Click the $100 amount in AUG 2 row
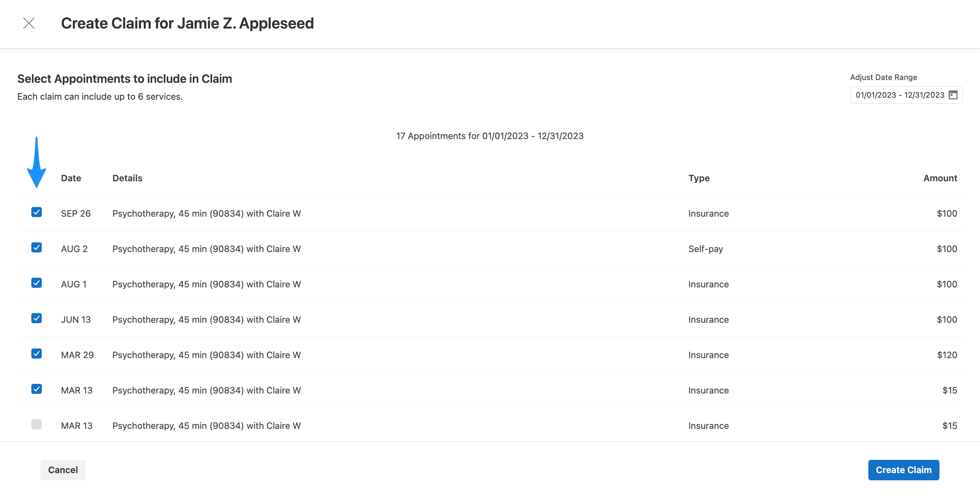The height and width of the screenshot is (496, 980). point(947,249)
